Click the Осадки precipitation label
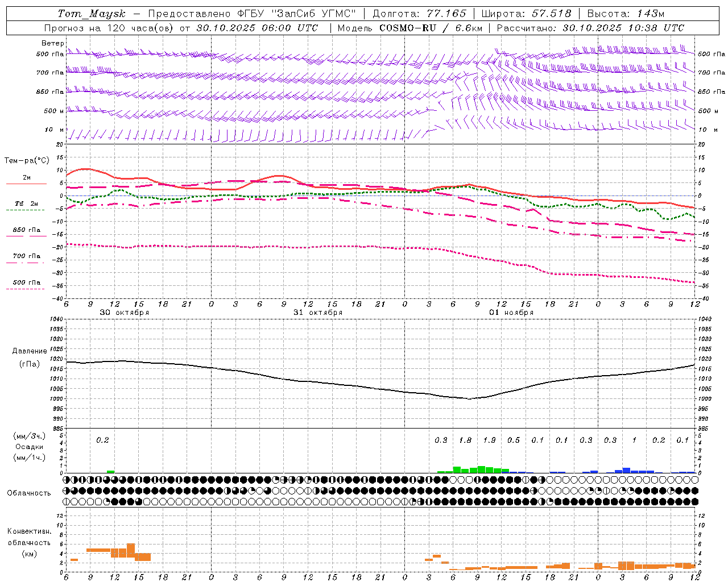 coord(28,447)
